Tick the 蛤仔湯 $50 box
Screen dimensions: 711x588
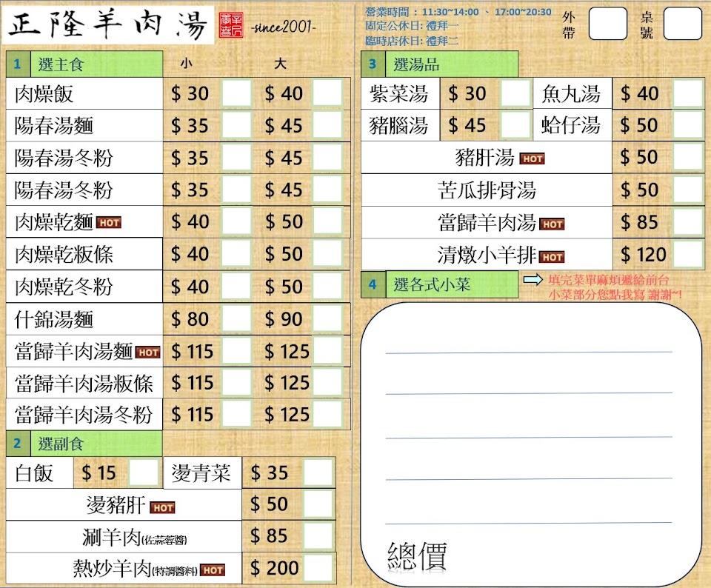[x=688, y=125]
